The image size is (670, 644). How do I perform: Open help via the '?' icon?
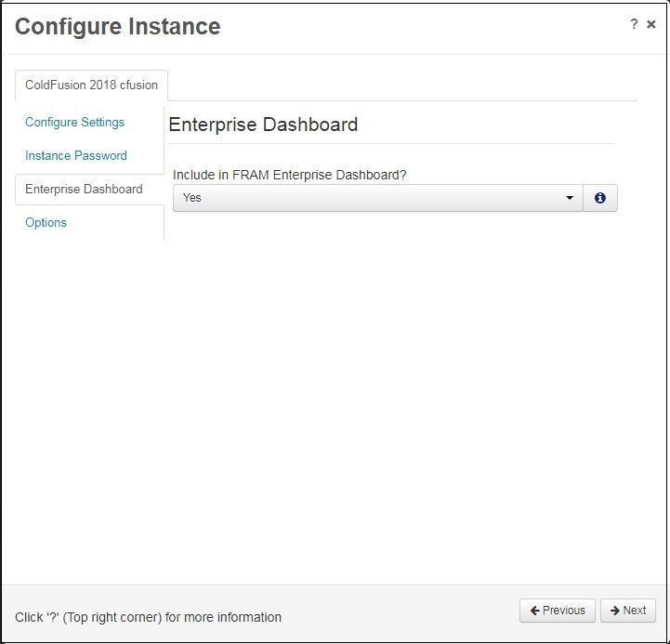coord(634,24)
